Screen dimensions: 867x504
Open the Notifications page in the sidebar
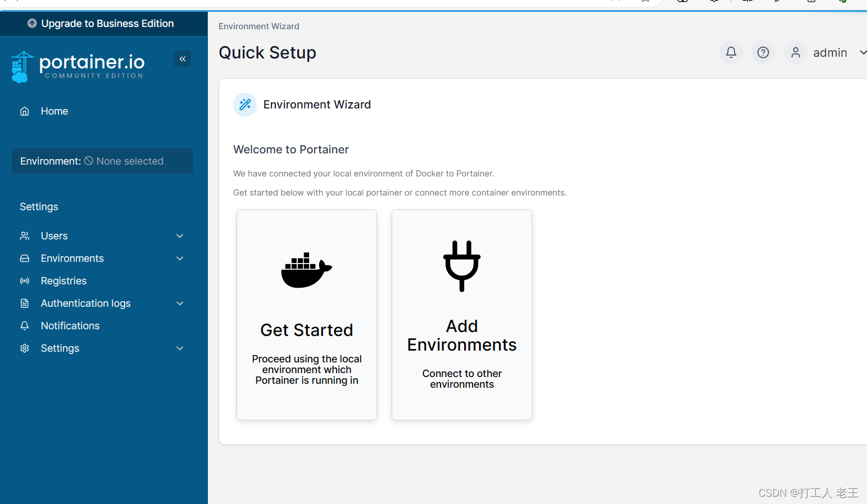[70, 326]
